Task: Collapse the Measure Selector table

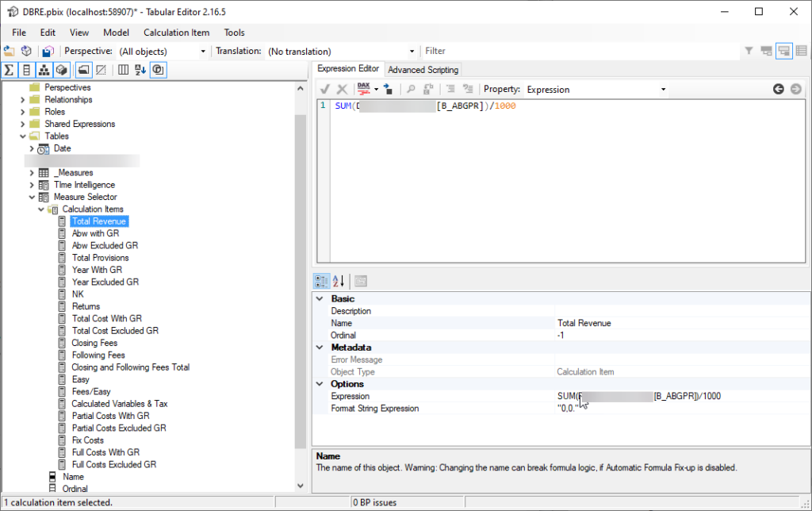Action: point(32,197)
